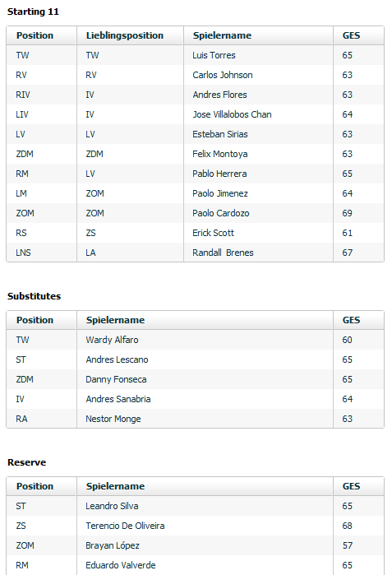Image resolution: width=392 pixels, height=575 pixels.
Task: Click on Danny Fonseca name
Action: [x=116, y=379]
